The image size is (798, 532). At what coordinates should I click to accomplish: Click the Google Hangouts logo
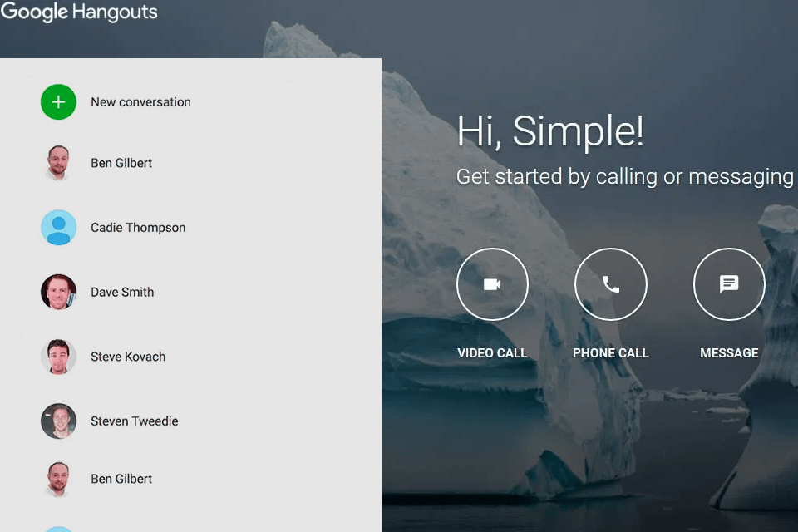click(79, 12)
